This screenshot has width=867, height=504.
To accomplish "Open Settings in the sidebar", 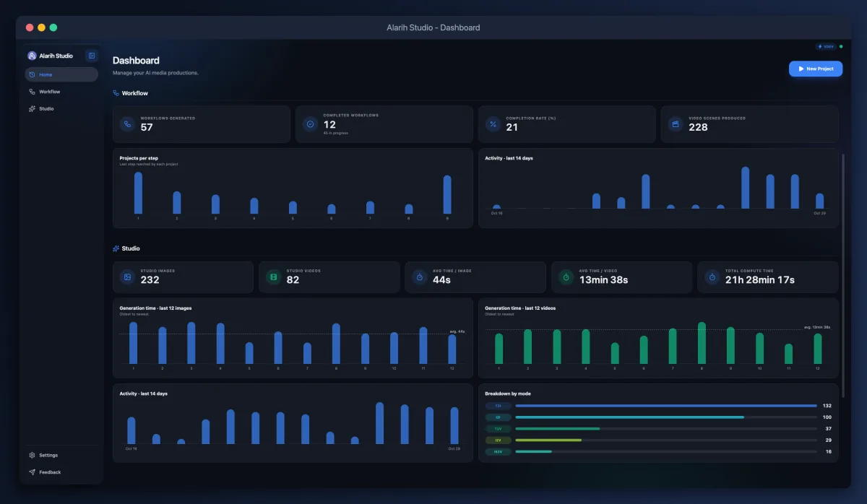I will click(61, 455).
